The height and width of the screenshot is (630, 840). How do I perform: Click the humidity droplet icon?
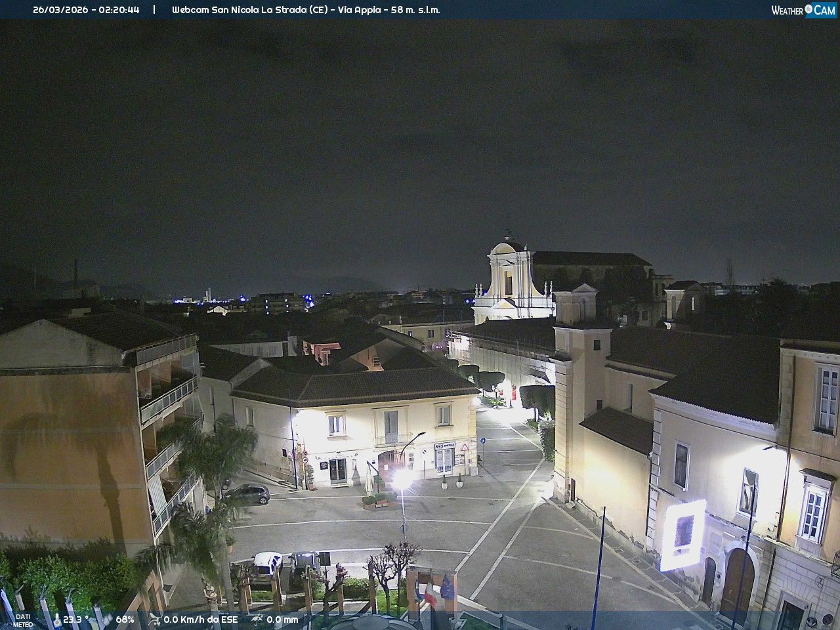pyautogui.click(x=107, y=619)
